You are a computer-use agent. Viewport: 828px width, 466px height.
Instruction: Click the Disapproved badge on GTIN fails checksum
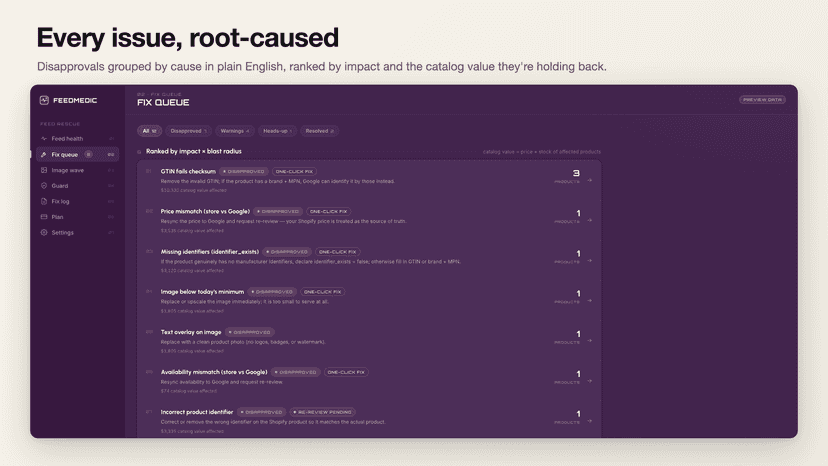[243, 172]
